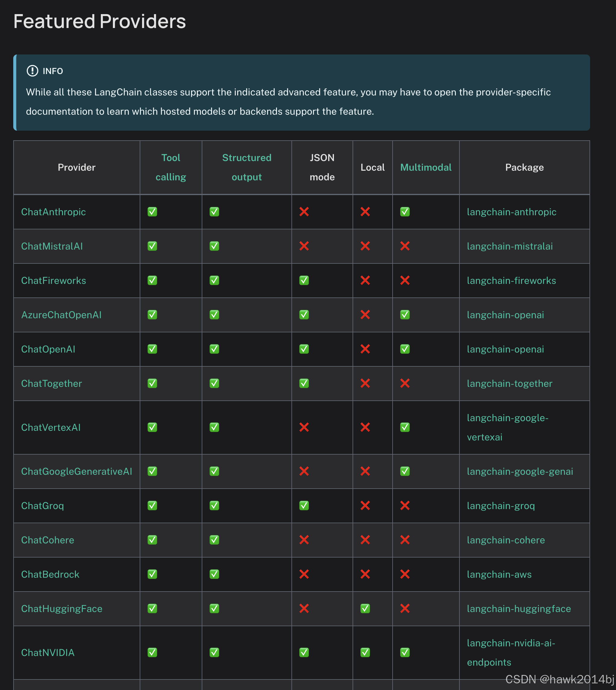
Task: Click the Provider column header
Action: click(x=76, y=167)
